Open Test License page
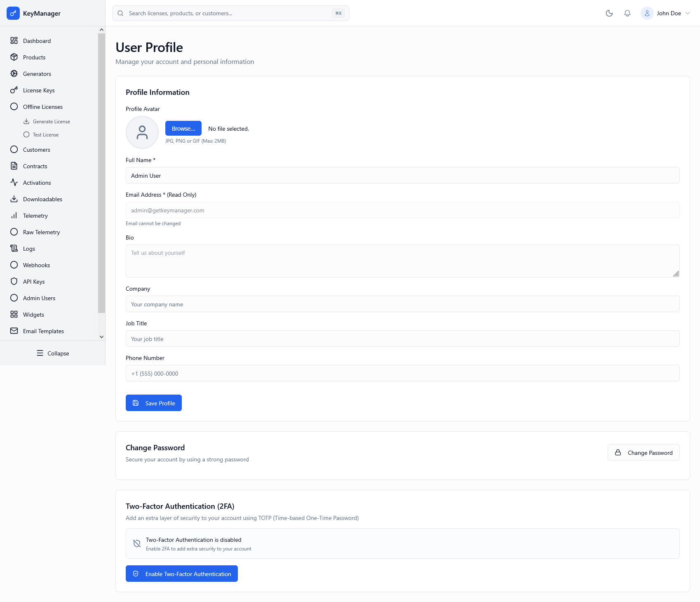The image size is (700, 602). [x=45, y=134]
